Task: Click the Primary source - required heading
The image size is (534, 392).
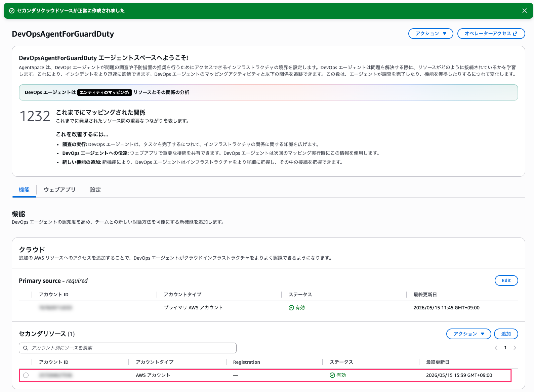Action: coord(53,281)
